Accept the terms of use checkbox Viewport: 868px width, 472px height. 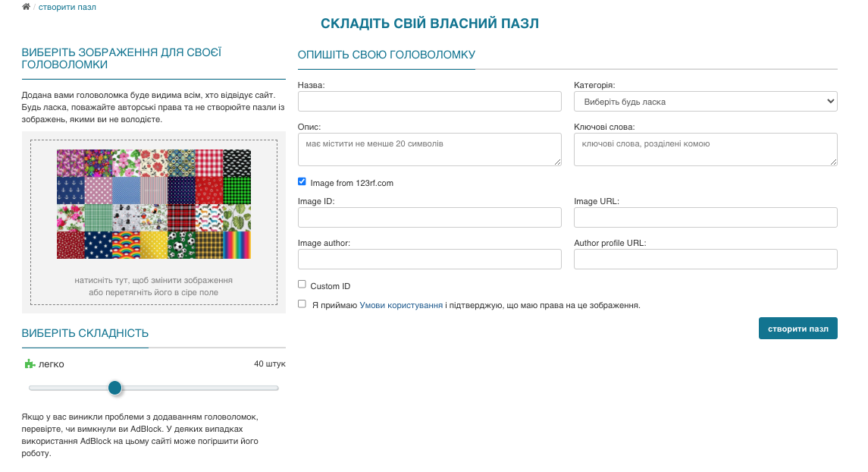[302, 304]
